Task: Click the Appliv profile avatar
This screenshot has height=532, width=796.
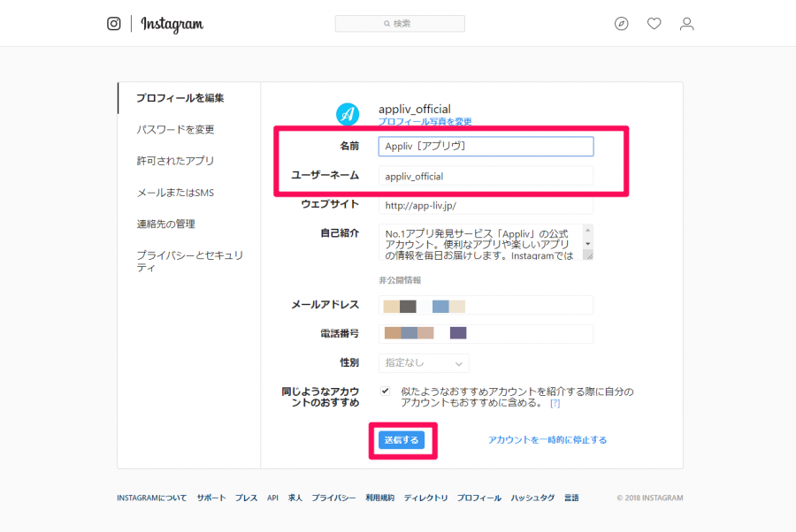Action: pyautogui.click(x=348, y=114)
